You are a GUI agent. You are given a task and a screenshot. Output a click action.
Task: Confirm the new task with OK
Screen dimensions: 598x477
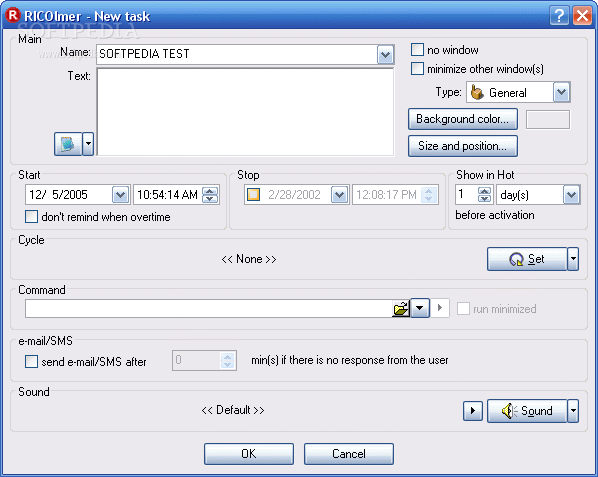point(249,454)
